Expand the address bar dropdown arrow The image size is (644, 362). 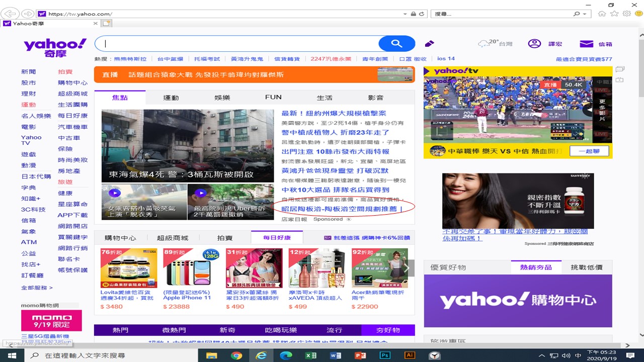(404, 14)
